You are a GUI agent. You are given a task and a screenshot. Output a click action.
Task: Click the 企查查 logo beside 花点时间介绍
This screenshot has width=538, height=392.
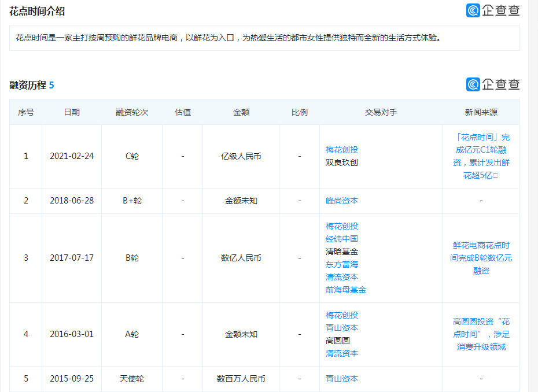pos(493,10)
